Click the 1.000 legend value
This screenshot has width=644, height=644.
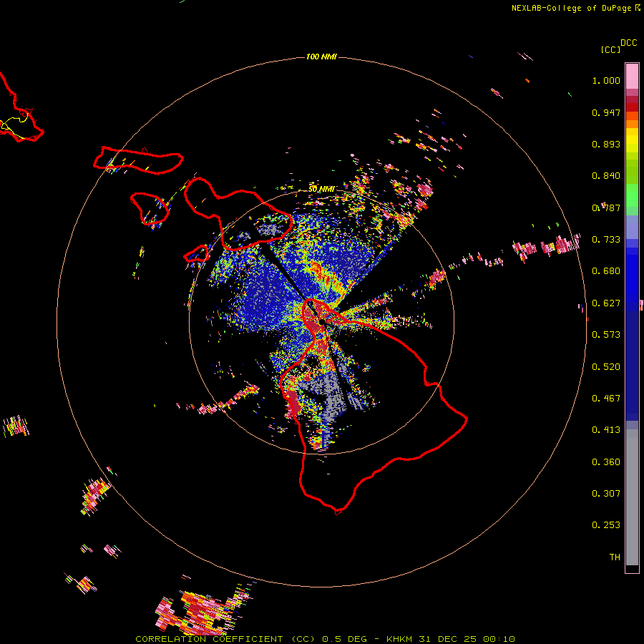coord(606,80)
